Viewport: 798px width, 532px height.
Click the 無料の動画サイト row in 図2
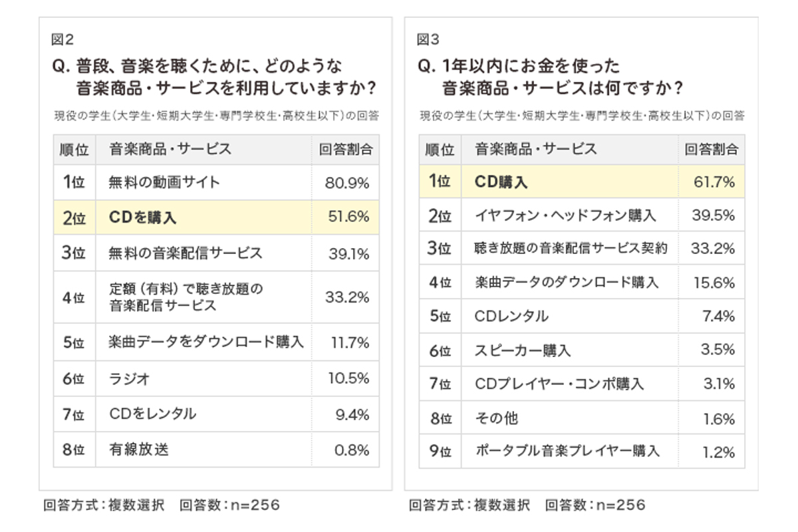pyautogui.click(x=216, y=182)
